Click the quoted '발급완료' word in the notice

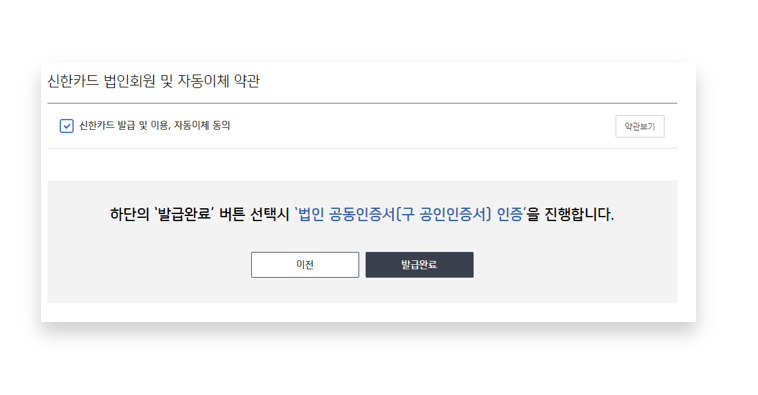click(184, 214)
